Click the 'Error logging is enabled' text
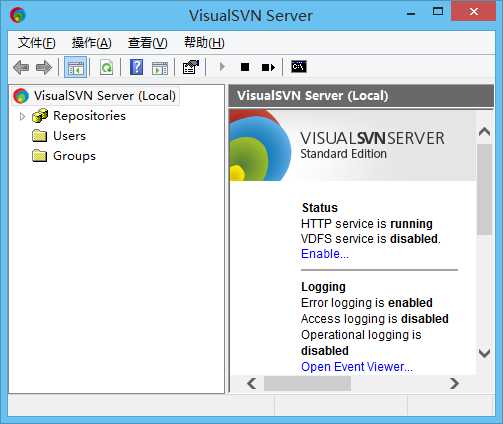The width and height of the screenshot is (503, 424). pyautogui.click(x=367, y=303)
